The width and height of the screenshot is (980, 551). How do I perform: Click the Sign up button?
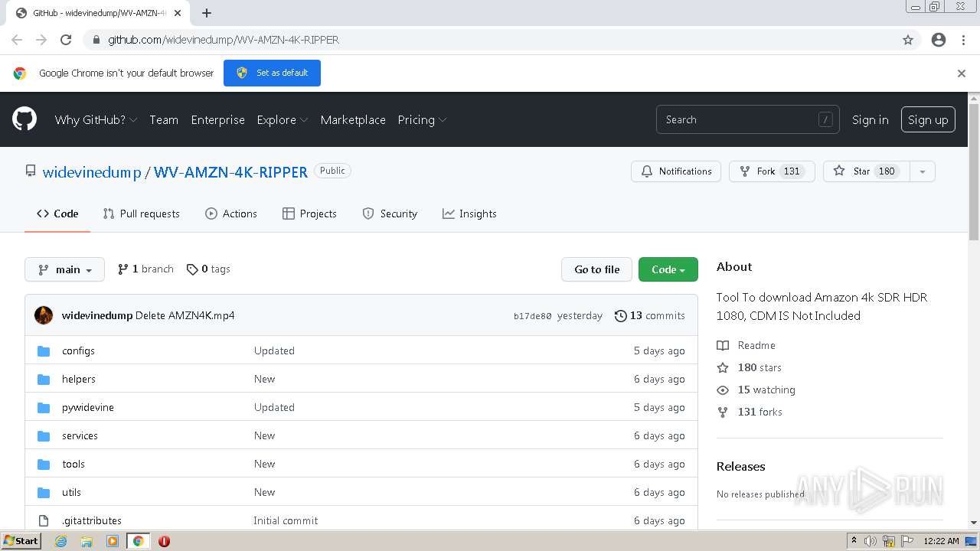928,119
